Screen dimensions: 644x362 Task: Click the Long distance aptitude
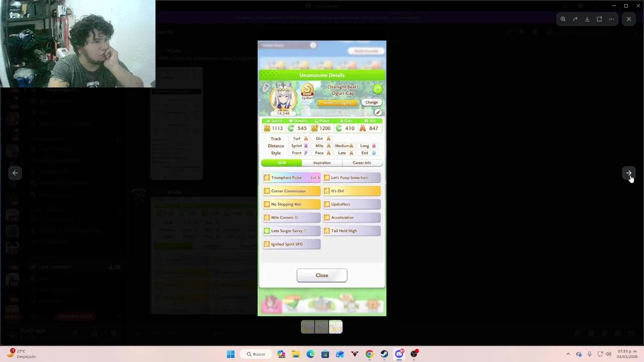click(368, 146)
